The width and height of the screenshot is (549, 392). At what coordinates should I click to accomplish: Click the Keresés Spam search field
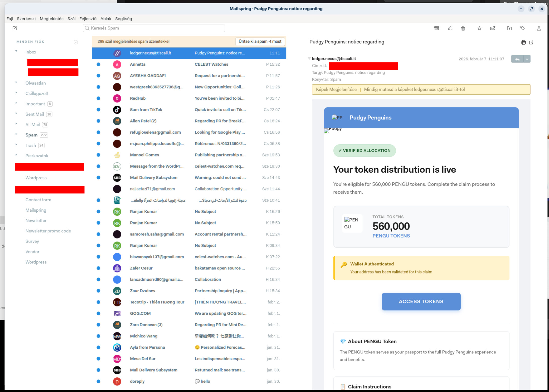154,28
